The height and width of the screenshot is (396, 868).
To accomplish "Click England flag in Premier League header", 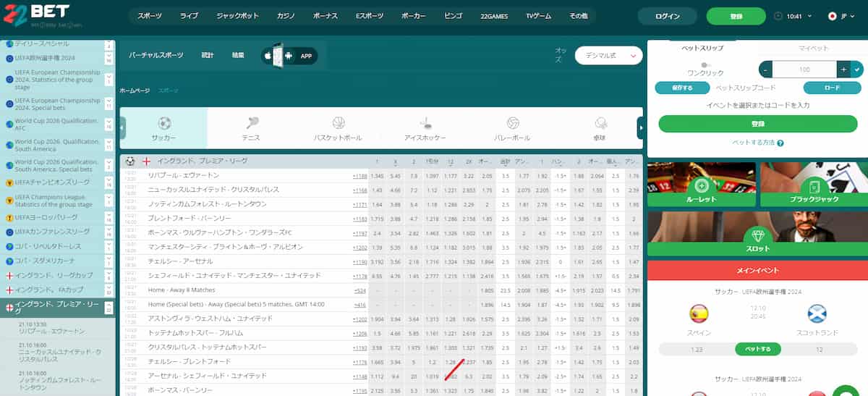I will [x=146, y=161].
